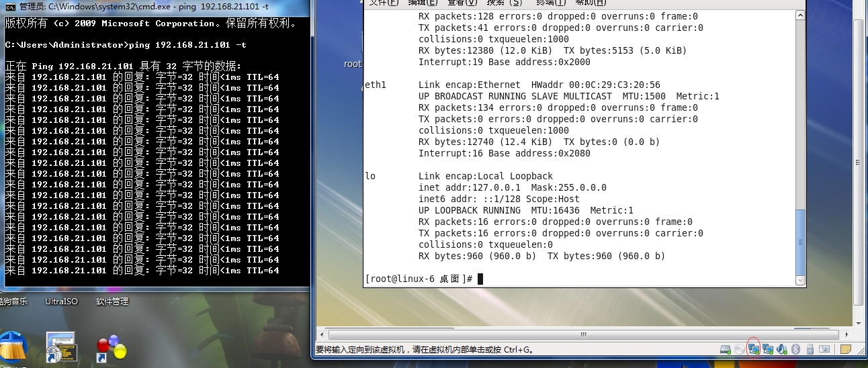Click the second network adapter status icon
868x368 pixels.
pos(768,349)
